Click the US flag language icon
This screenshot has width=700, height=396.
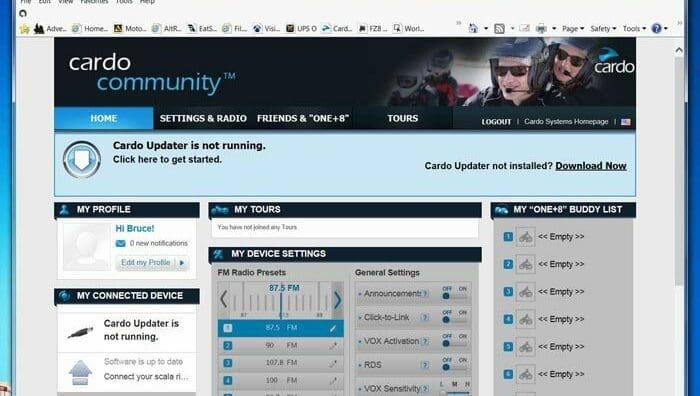click(x=626, y=122)
